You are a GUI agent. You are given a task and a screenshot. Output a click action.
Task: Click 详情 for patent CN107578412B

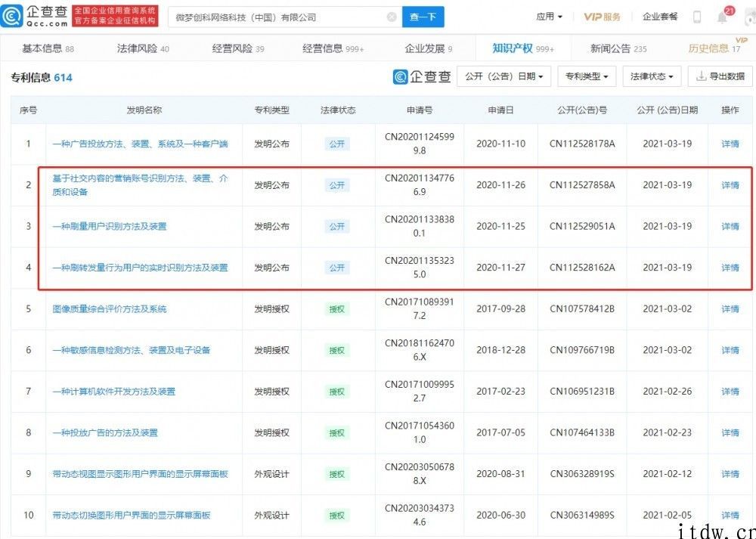[x=730, y=308]
